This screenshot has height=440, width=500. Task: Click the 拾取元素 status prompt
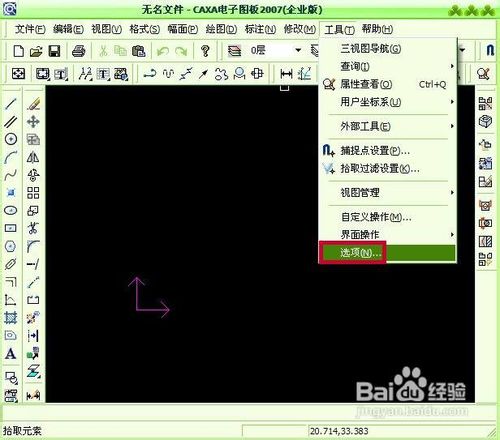[22, 431]
